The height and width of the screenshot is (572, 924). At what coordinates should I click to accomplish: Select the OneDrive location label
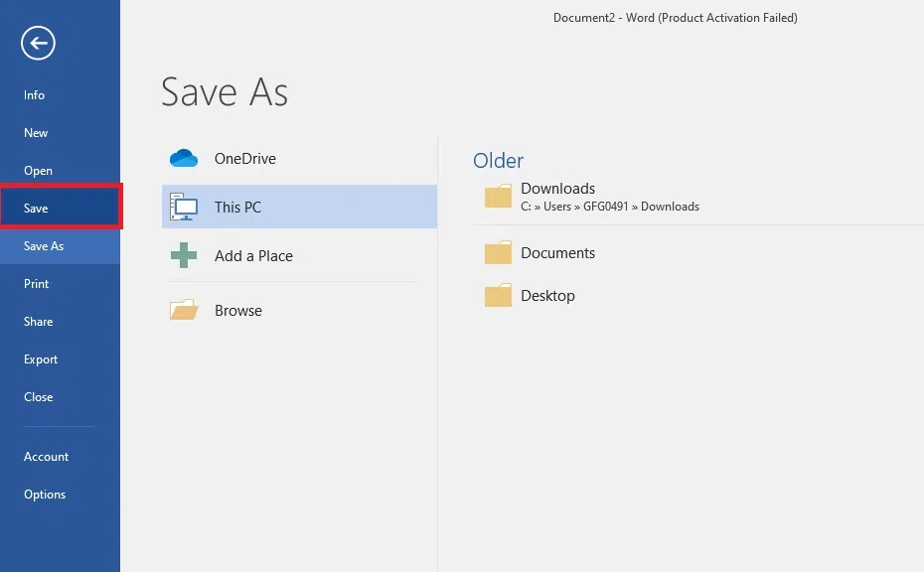click(245, 159)
